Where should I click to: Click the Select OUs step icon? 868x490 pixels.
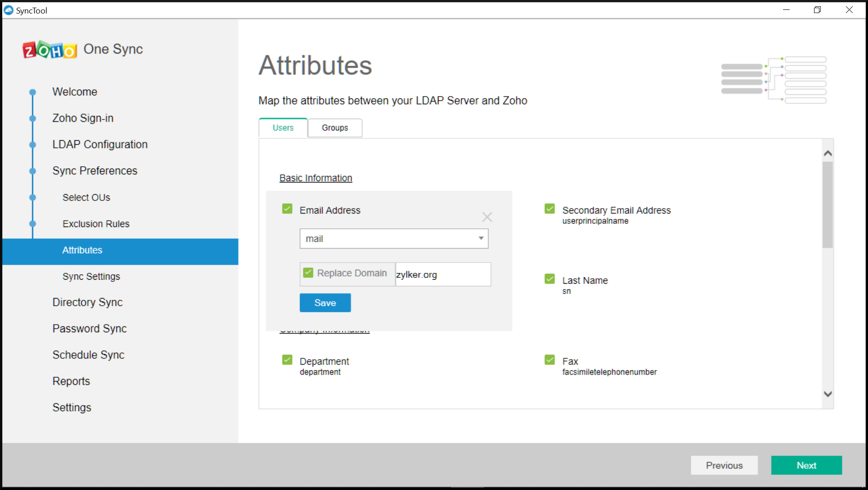33,197
